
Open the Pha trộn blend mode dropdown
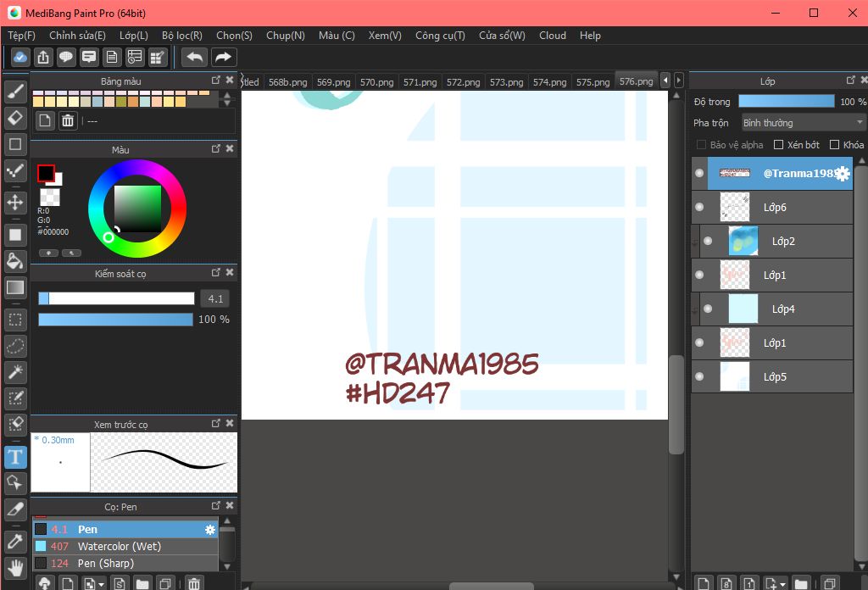pyautogui.click(x=803, y=123)
